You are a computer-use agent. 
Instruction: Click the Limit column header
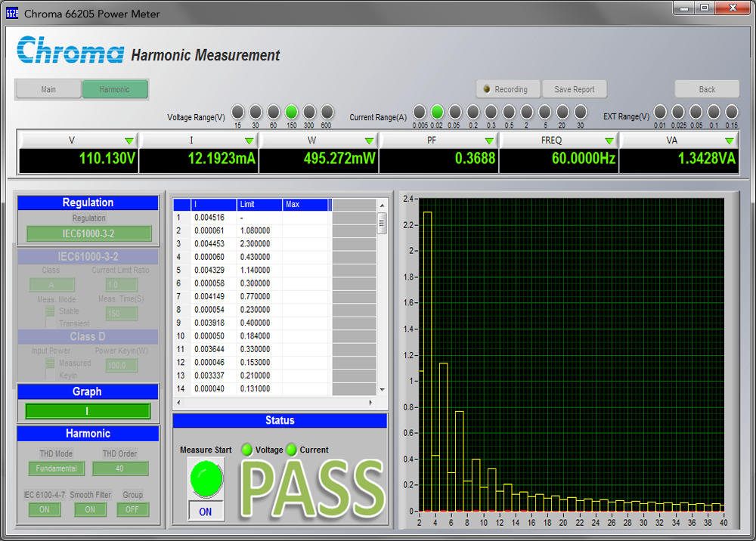pos(259,204)
